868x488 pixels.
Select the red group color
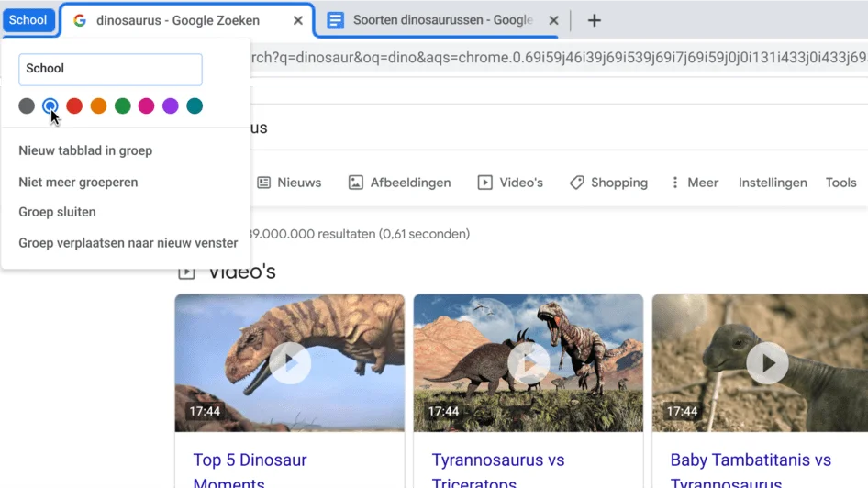coord(74,105)
